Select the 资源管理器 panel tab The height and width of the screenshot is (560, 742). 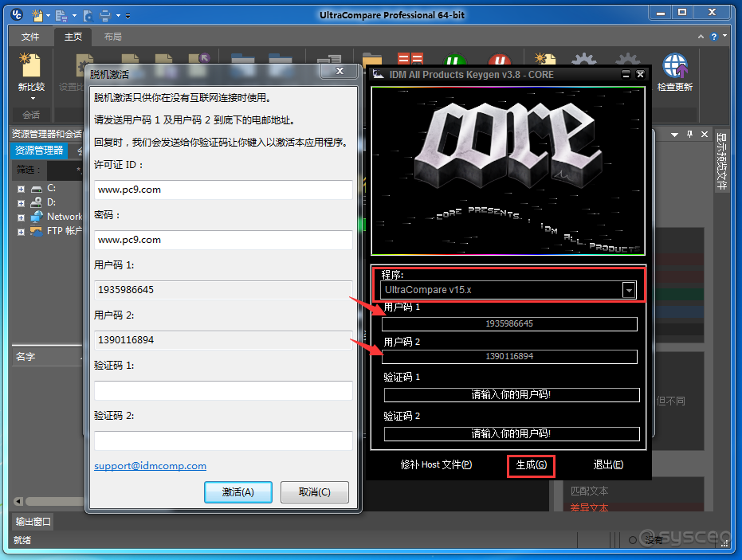tap(39, 151)
